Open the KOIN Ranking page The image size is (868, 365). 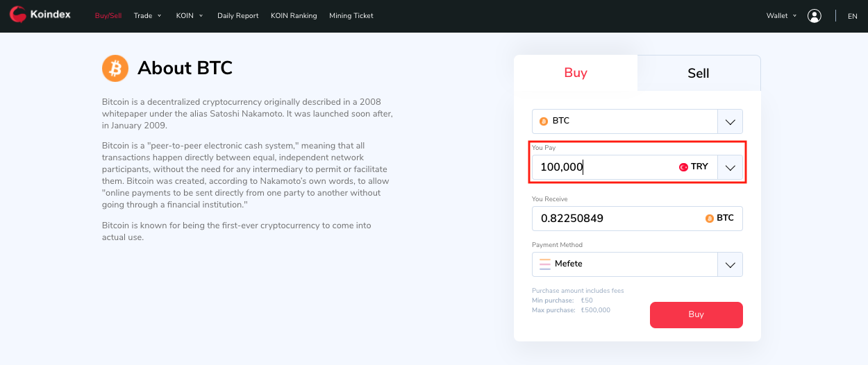point(294,16)
